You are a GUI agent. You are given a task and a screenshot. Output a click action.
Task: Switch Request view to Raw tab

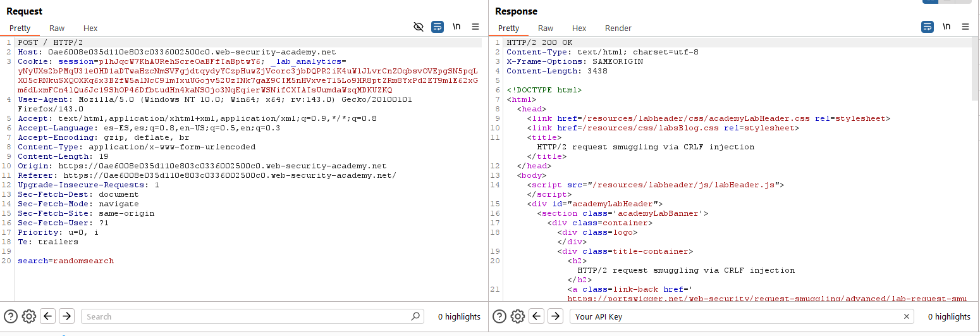(57, 28)
